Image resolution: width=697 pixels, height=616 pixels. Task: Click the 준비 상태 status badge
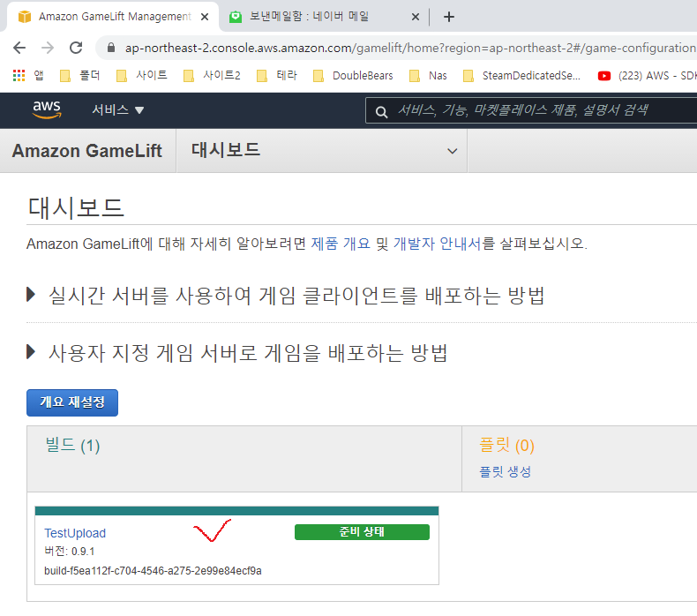362,532
